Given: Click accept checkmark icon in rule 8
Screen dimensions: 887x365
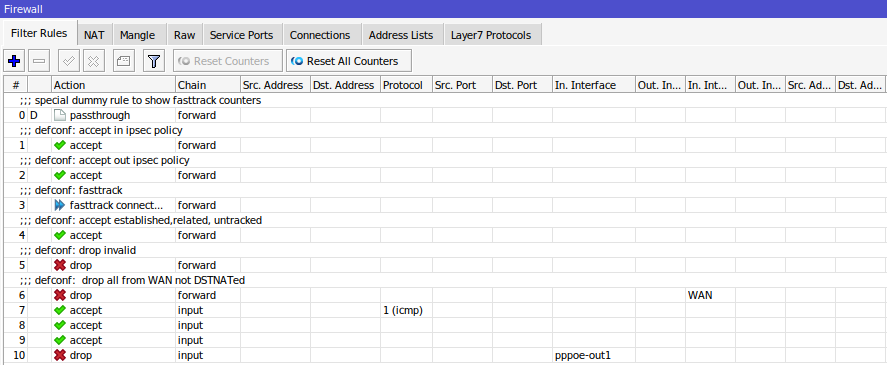Looking at the screenshot, I should (59, 325).
